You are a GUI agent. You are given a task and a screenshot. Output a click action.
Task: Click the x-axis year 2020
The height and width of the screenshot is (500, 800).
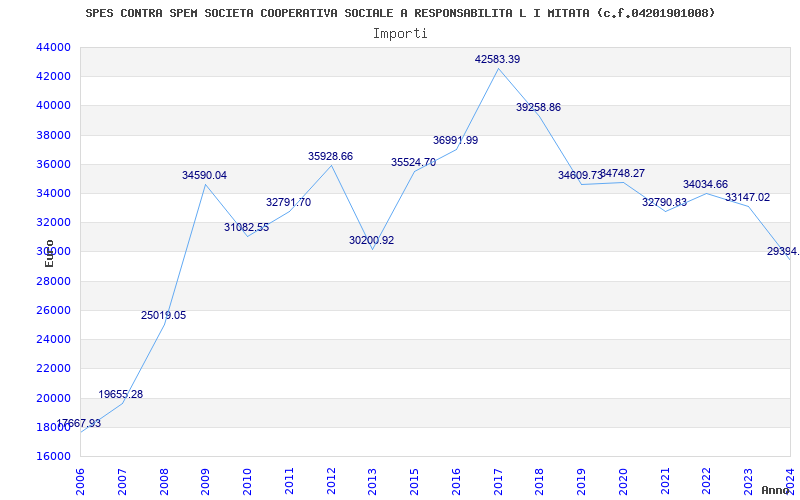[x=623, y=482]
